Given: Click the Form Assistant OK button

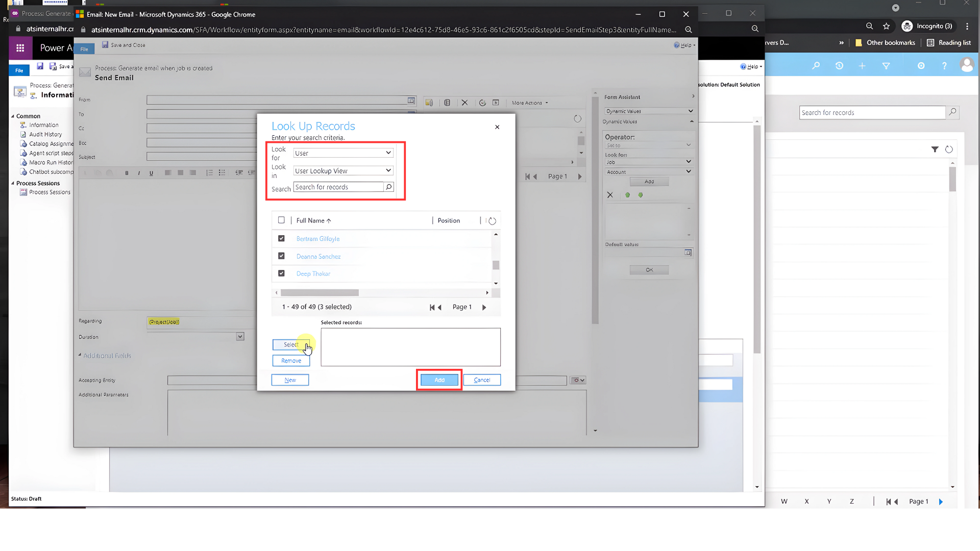Looking at the screenshot, I should coord(649,270).
